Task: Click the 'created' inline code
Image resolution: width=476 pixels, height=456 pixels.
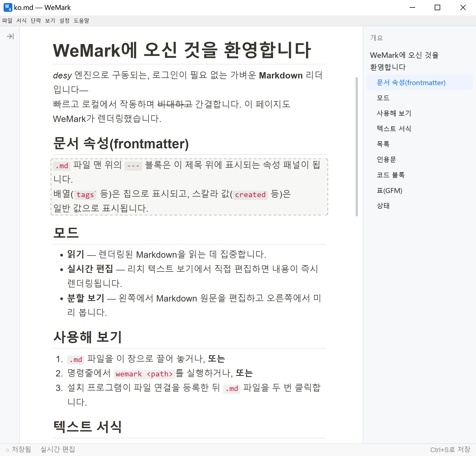Action: [x=250, y=195]
